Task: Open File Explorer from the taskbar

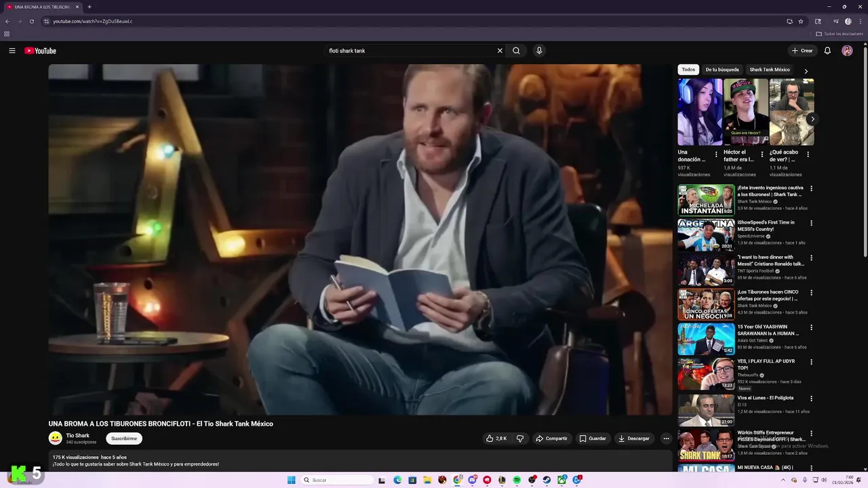Action: [427, 480]
